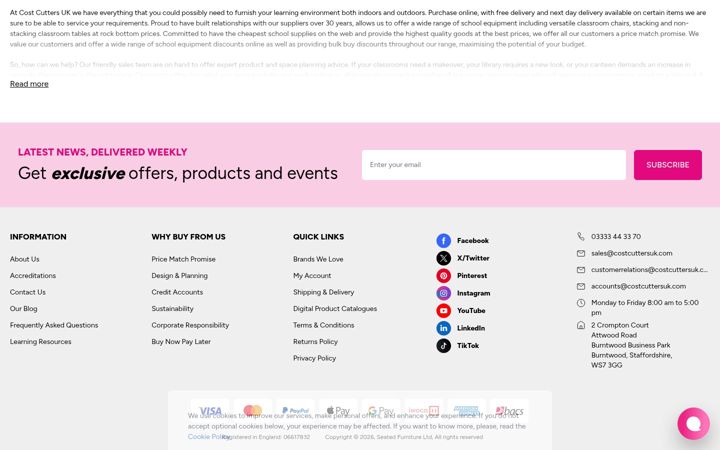Open the Price Match Promise link
This screenshot has height=450, width=720.
183,259
